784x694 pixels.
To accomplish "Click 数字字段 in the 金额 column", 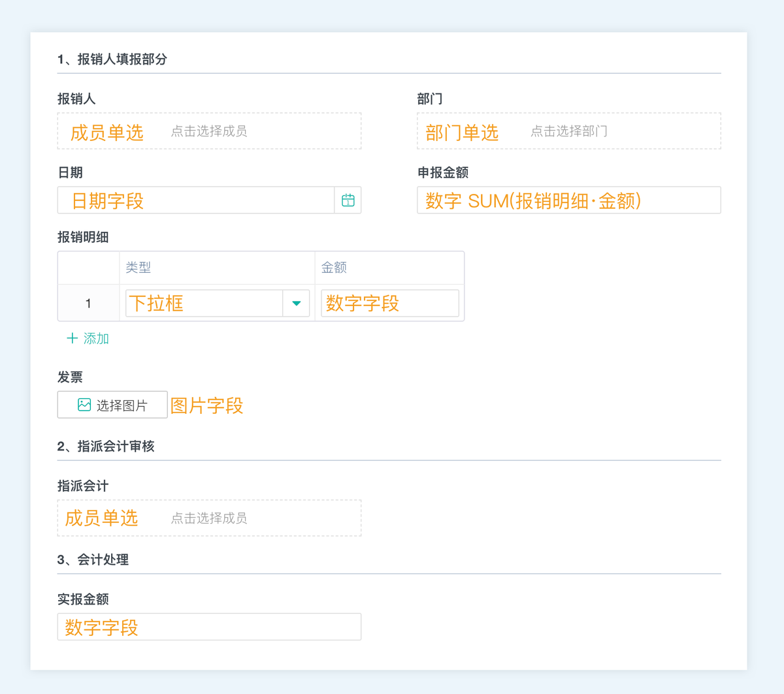I will tap(389, 303).
